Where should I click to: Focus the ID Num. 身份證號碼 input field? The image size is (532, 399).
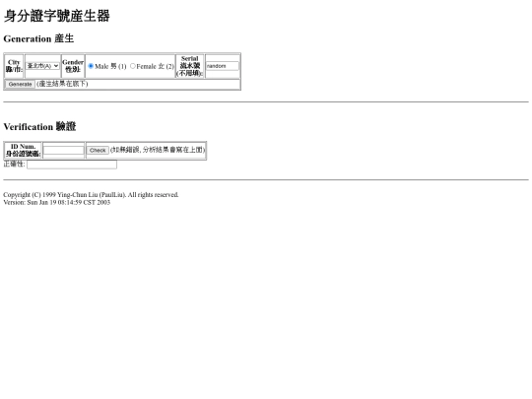(63, 151)
